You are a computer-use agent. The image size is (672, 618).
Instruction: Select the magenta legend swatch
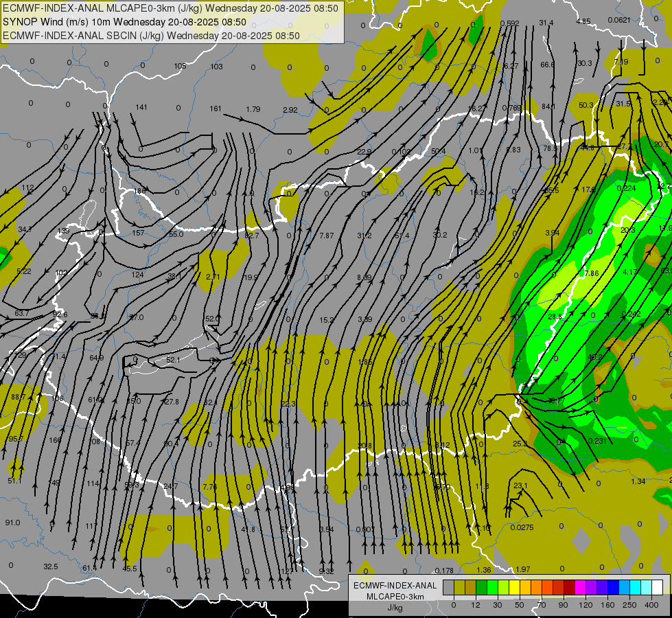pyautogui.click(x=580, y=587)
